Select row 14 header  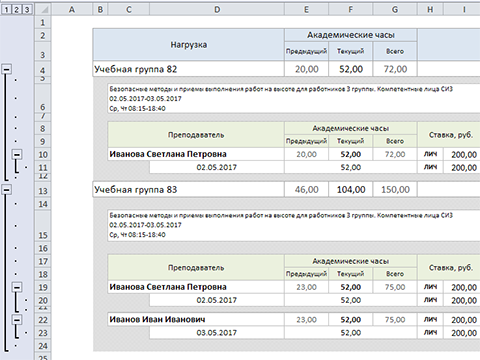[43, 204]
